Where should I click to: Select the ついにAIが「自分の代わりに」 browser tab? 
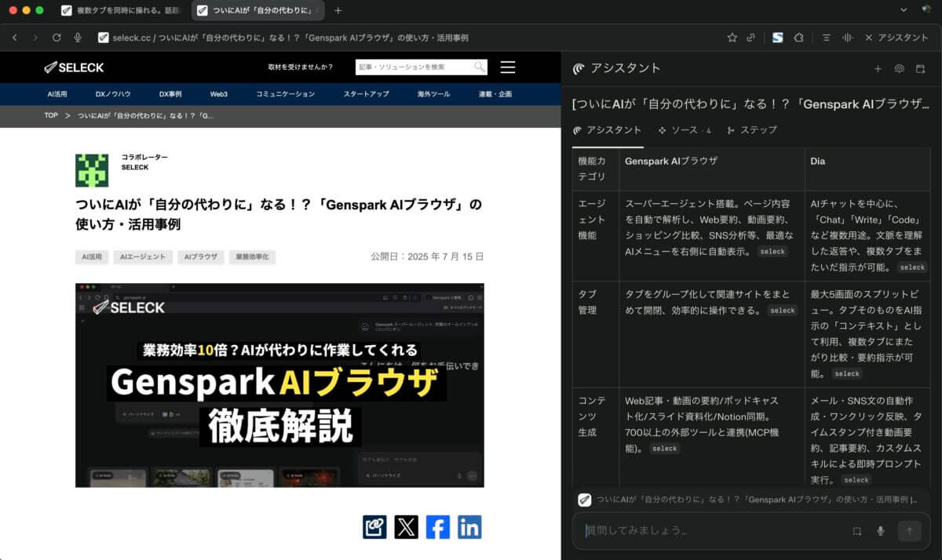point(259,11)
